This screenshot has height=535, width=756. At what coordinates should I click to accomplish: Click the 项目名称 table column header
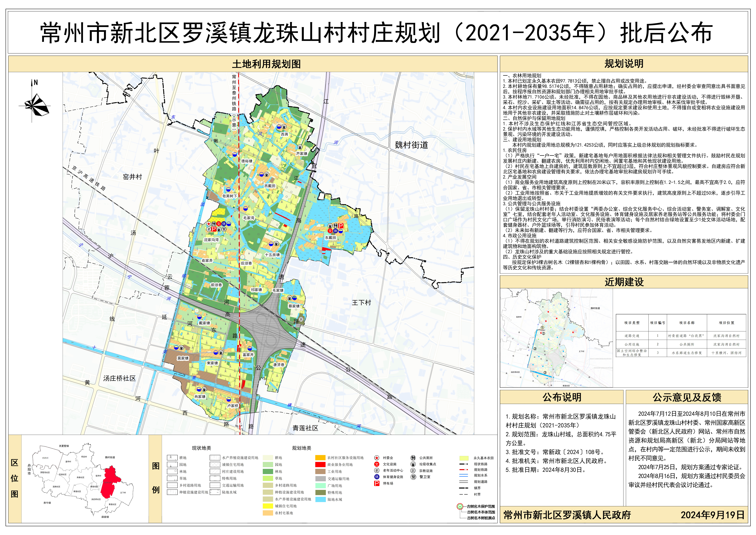687,323
